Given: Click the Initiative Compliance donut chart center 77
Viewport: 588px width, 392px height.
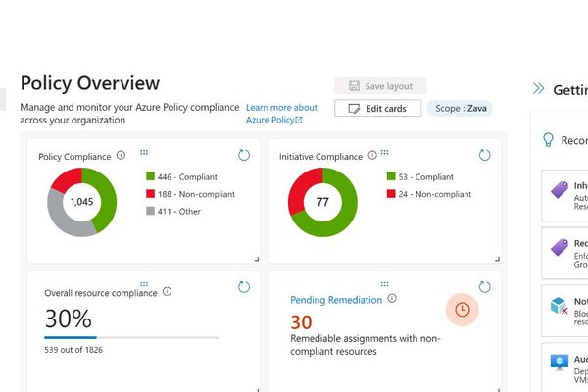Looking at the screenshot, I should point(322,202).
